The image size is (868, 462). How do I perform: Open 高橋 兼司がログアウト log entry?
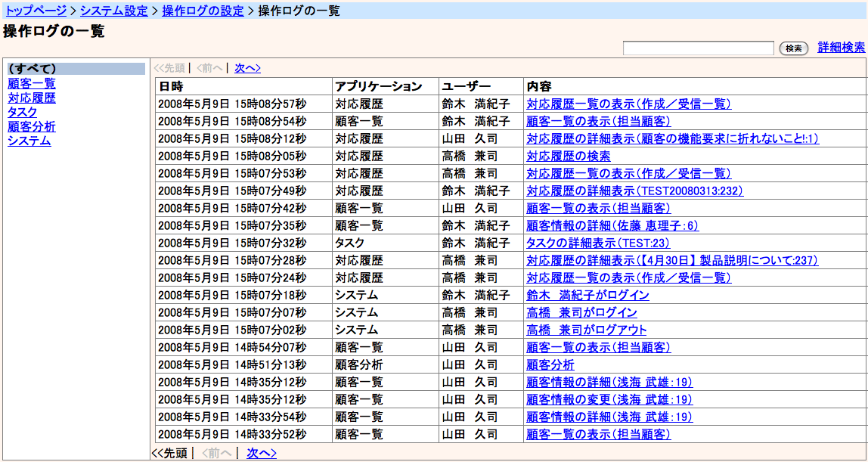tap(586, 330)
